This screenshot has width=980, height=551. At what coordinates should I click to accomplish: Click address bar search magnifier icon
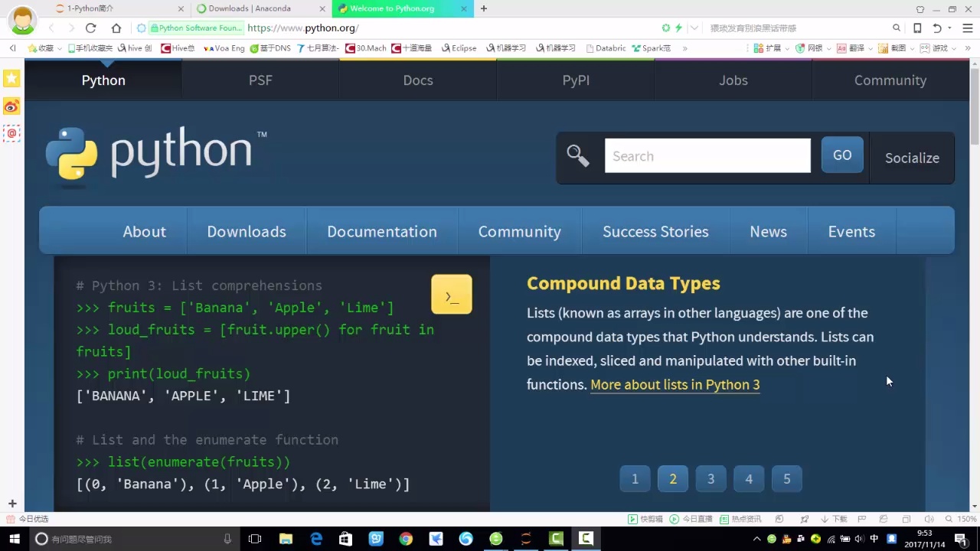click(897, 28)
